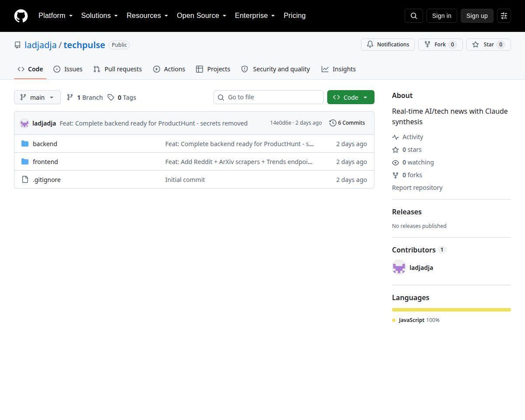
Task: Open the 1 Branch link
Action: [x=85, y=98]
